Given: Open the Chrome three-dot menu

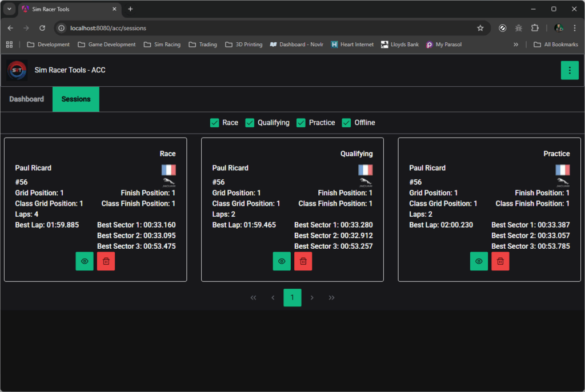Looking at the screenshot, I should (574, 28).
